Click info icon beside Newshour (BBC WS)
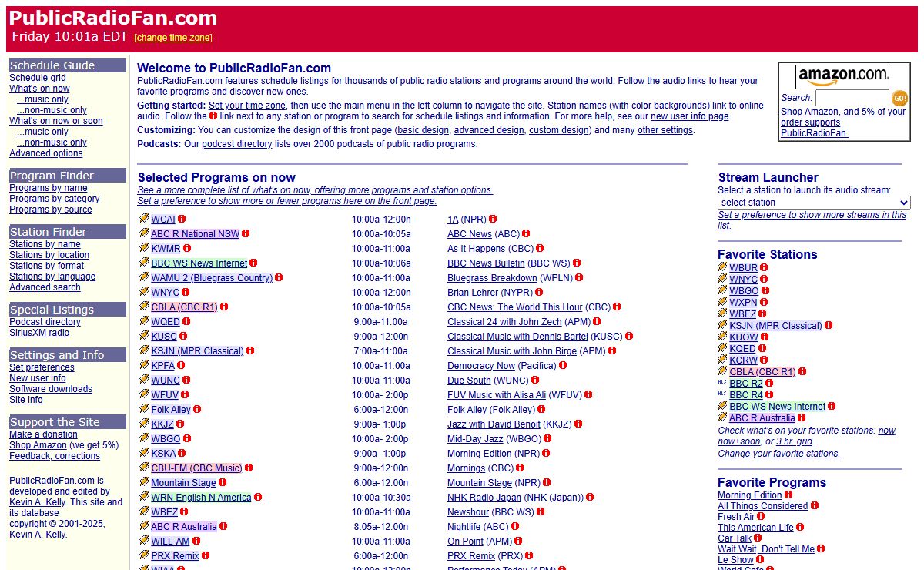The height and width of the screenshot is (570, 924). click(x=541, y=511)
